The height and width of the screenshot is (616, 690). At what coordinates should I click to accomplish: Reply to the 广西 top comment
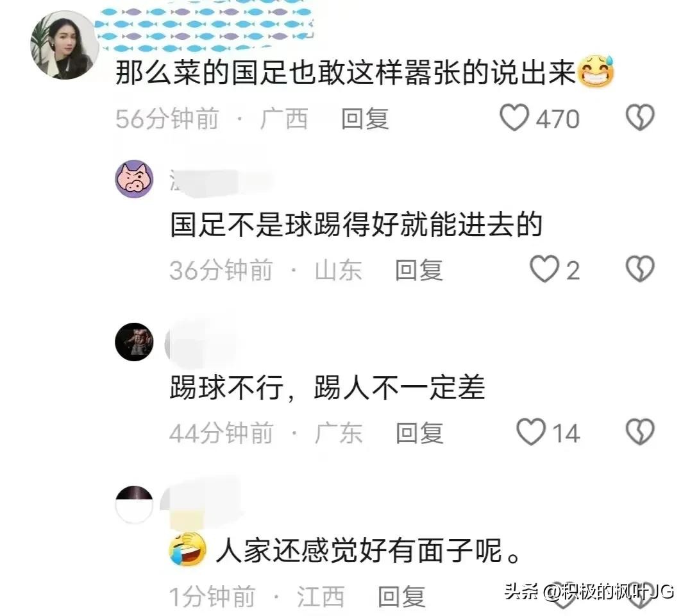point(366,119)
